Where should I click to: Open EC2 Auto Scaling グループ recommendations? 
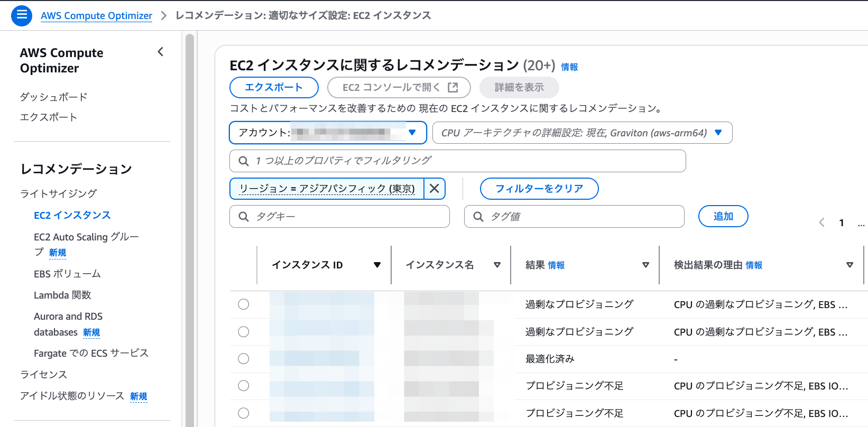[86, 244]
